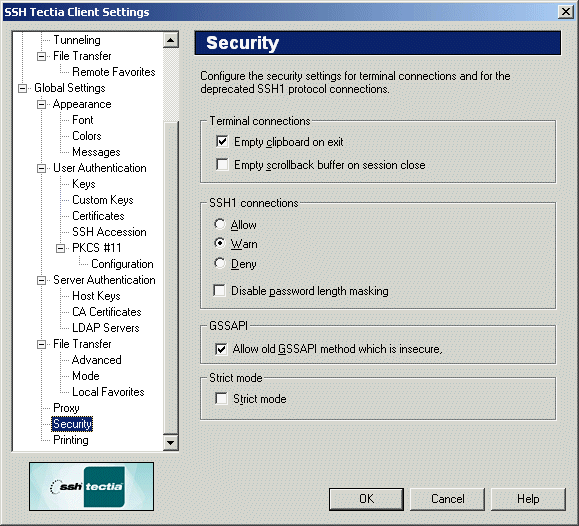Click the Cancel button
Screen dimensions: 579x526
coord(448,499)
